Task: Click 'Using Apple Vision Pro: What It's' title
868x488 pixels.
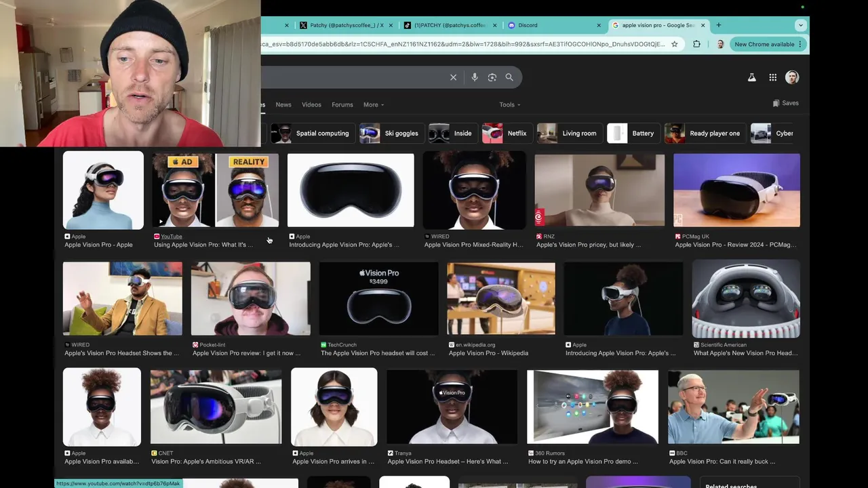Action: coord(203,245)
